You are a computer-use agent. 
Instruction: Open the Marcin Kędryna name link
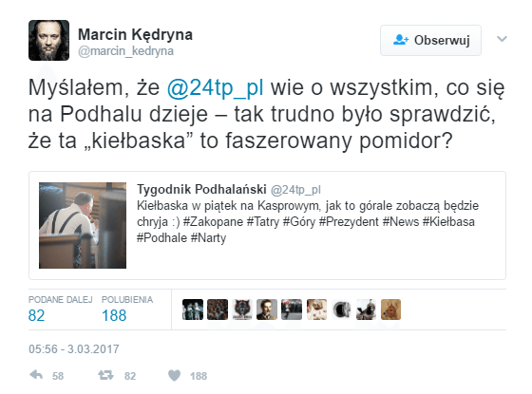(135, 34)
